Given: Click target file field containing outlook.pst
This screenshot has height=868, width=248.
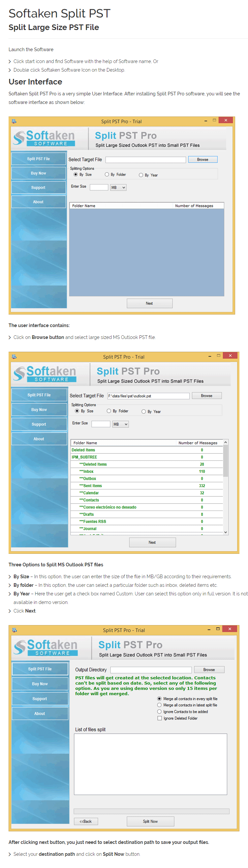Looking at the screenshot, I should coord(148,396).
